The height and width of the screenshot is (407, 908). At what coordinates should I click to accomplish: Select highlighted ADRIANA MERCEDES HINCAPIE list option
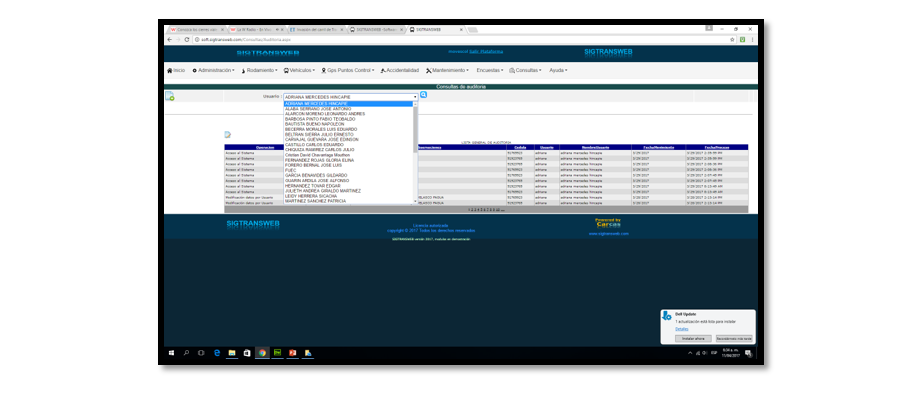coord(349,104)
